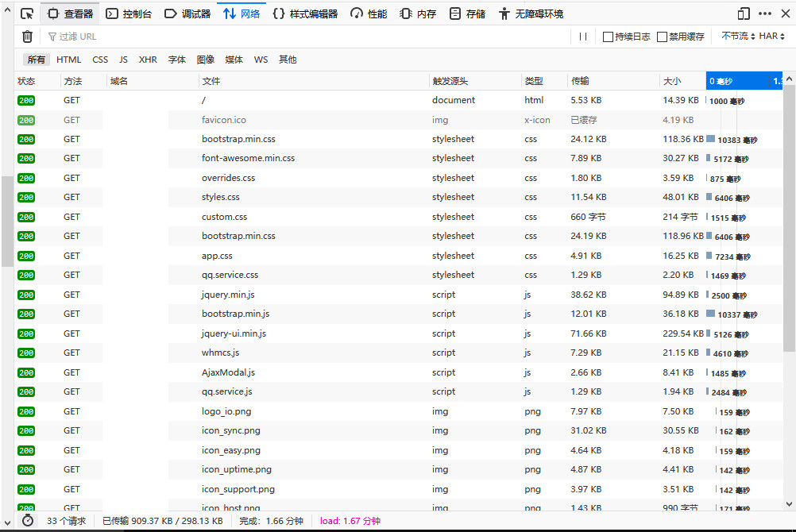The height and width of the screenshot is (532, 796).
Task: Open the Inspector (查看器) panel
Action: coord(70,13)
